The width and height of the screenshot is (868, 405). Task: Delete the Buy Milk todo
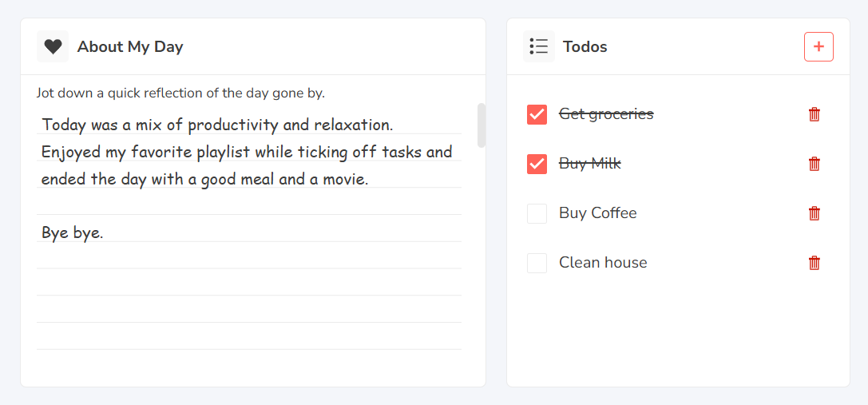tap(814, 164)
